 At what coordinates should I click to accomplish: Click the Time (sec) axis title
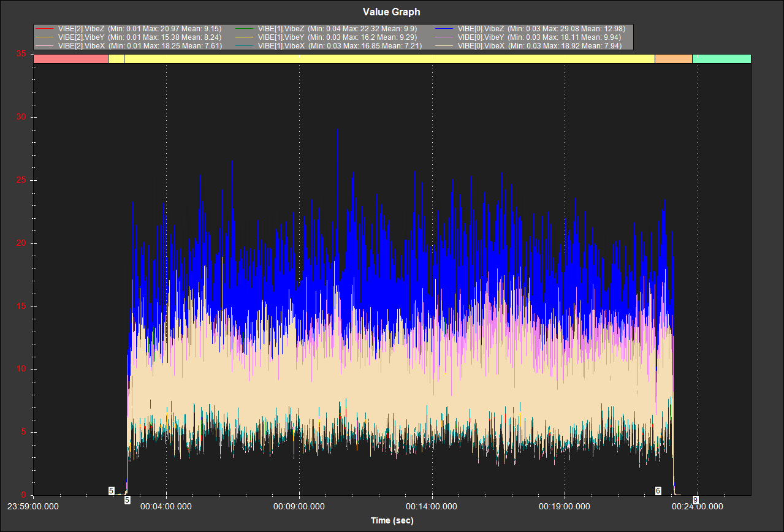coord(392,520)
